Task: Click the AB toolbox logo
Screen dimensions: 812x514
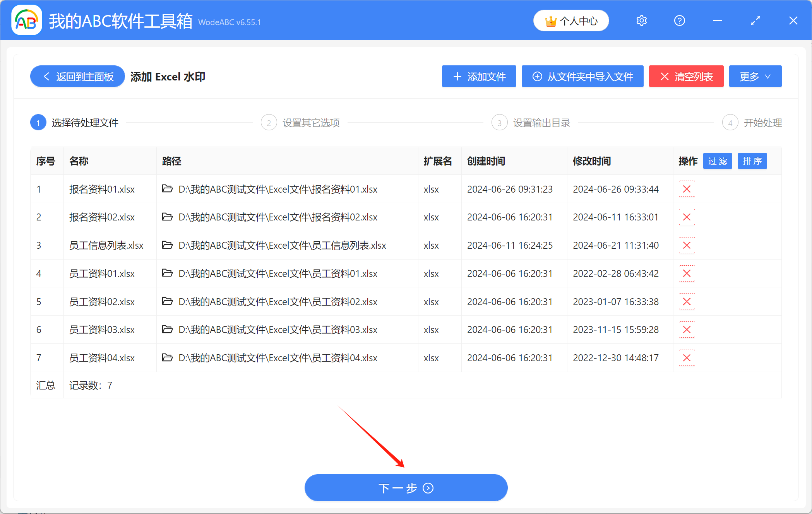Action: click(26, 20)
